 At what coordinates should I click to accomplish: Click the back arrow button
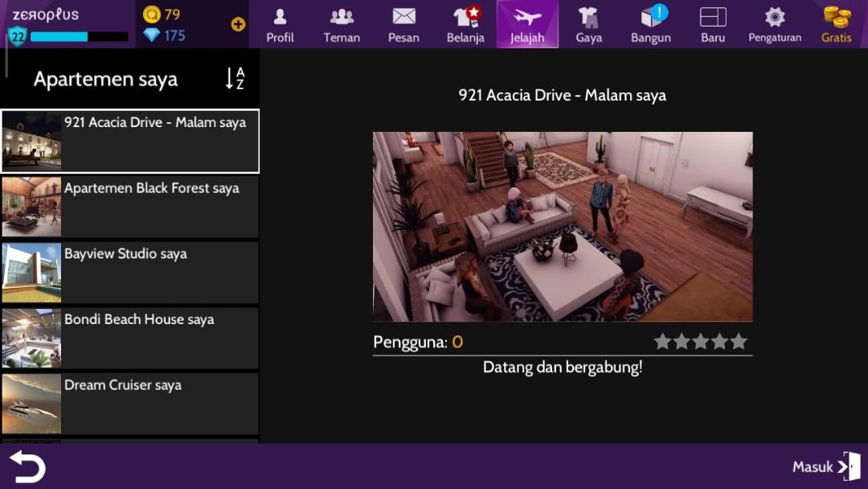[x=27, y=466]
